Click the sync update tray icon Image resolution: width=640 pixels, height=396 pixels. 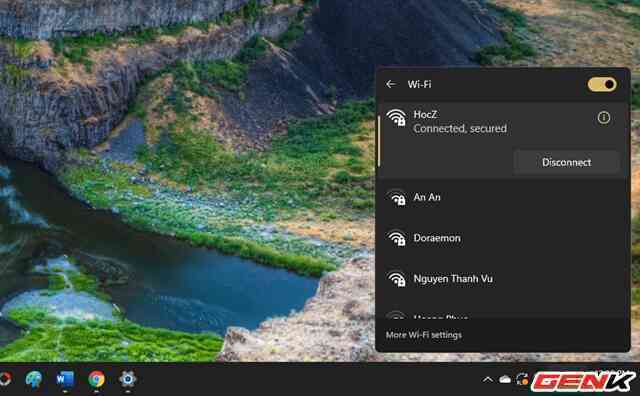tap(522, 379)
